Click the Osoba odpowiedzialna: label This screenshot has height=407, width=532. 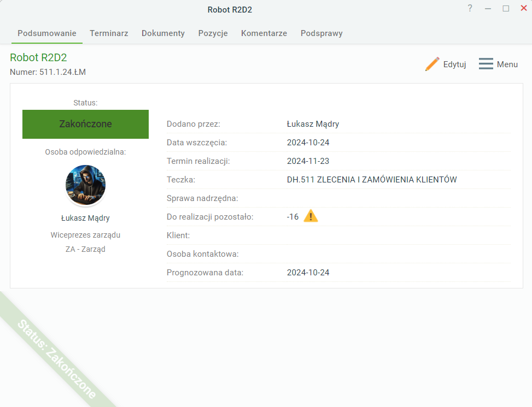click(85, 152)
